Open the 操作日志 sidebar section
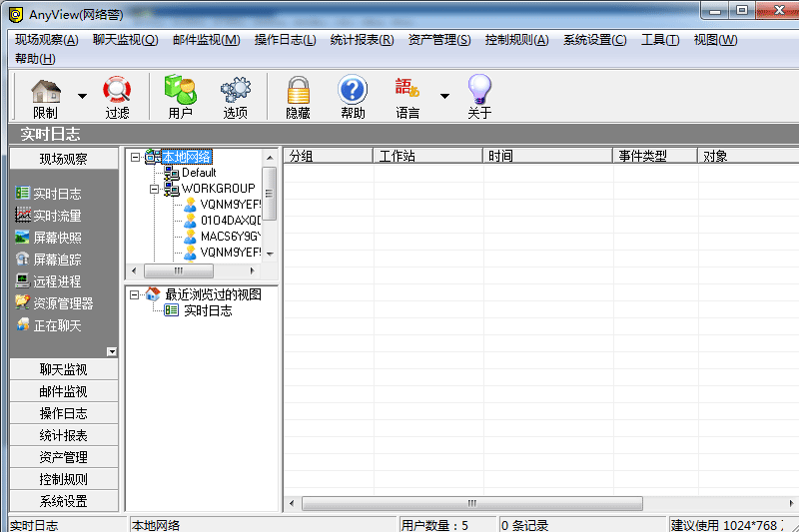Screen dimensions: 799x532 coord(64,413)
